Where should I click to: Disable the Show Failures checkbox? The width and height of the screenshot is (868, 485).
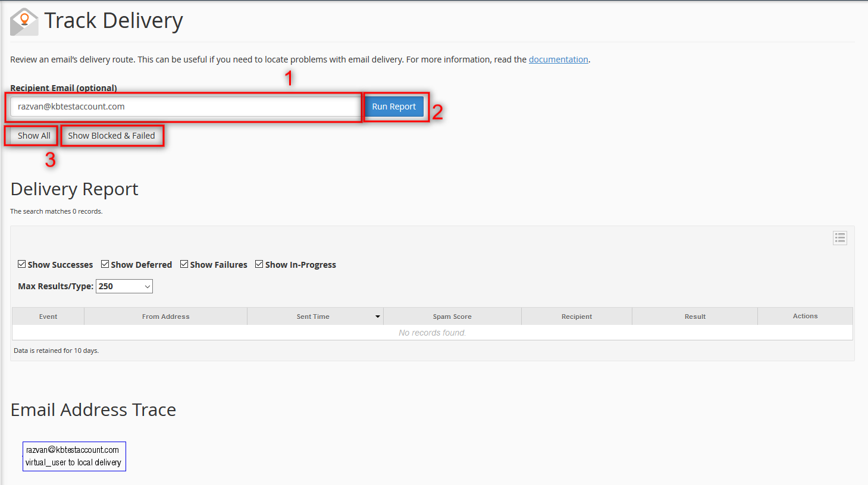click(x=184, y=264)
